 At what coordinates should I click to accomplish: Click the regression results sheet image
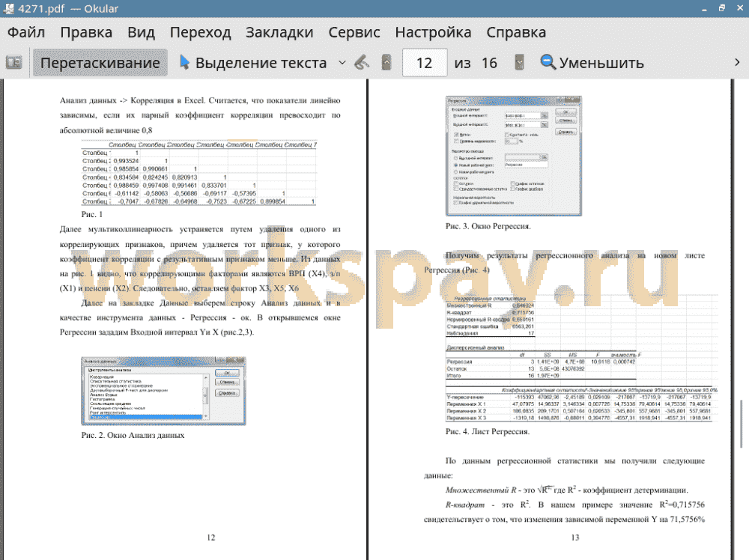click(x=581, y=358)
